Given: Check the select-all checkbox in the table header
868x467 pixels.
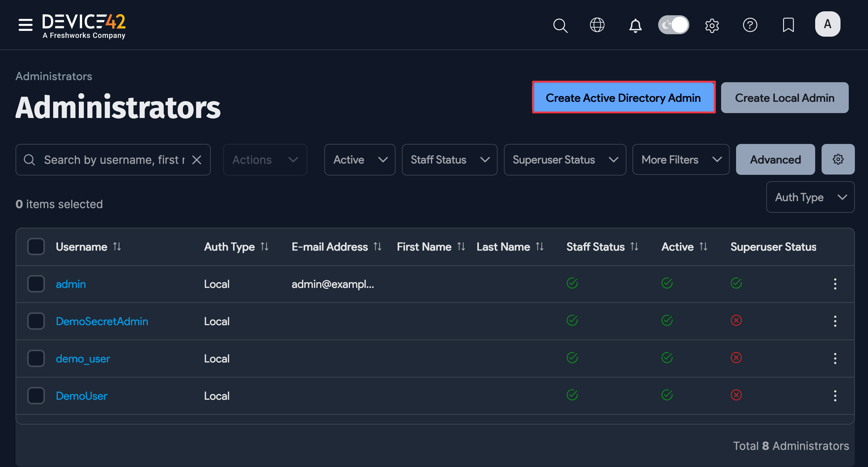Looking at the screenshot, I should tap(36, 246).
